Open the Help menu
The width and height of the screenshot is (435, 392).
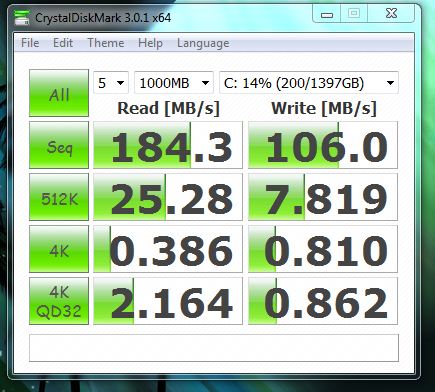[150, 43]
